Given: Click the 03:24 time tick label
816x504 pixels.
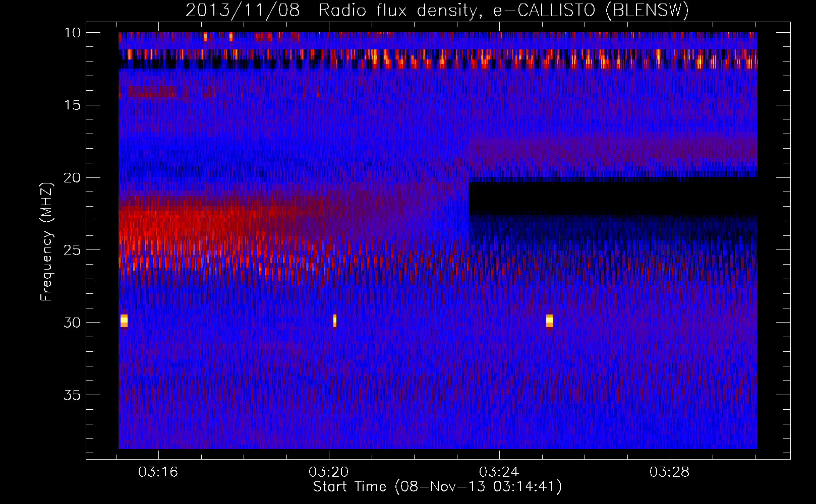Looking at the screenshot, I should [499, 472].
